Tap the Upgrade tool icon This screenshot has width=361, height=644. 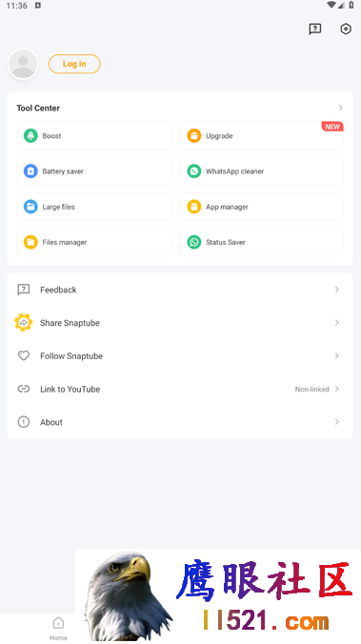click(194, 135)
